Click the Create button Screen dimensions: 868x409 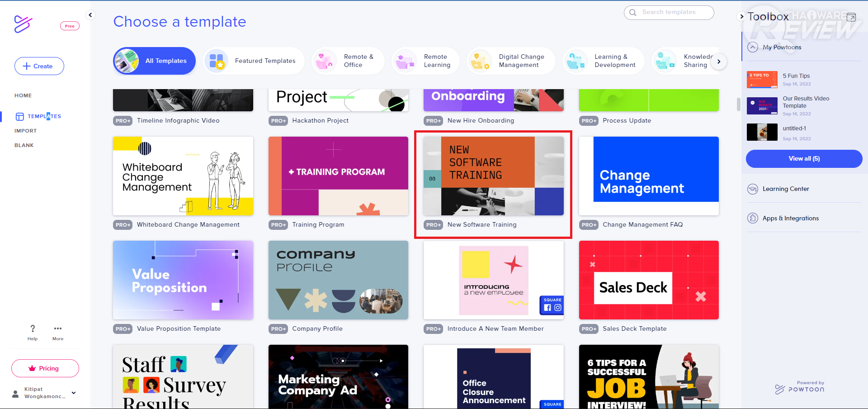tap(39, 66)
